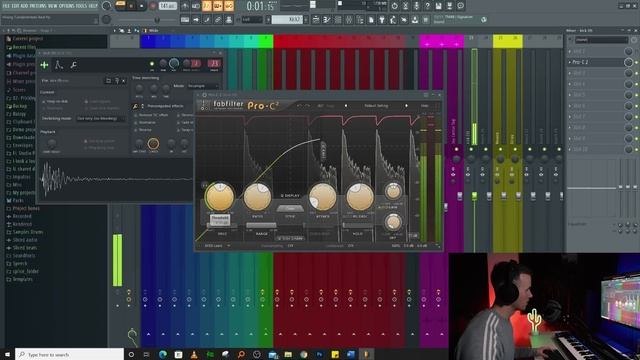Click the taskbar search box
The width and height of the screenshot is (640, 360).
tap(69, 354)
